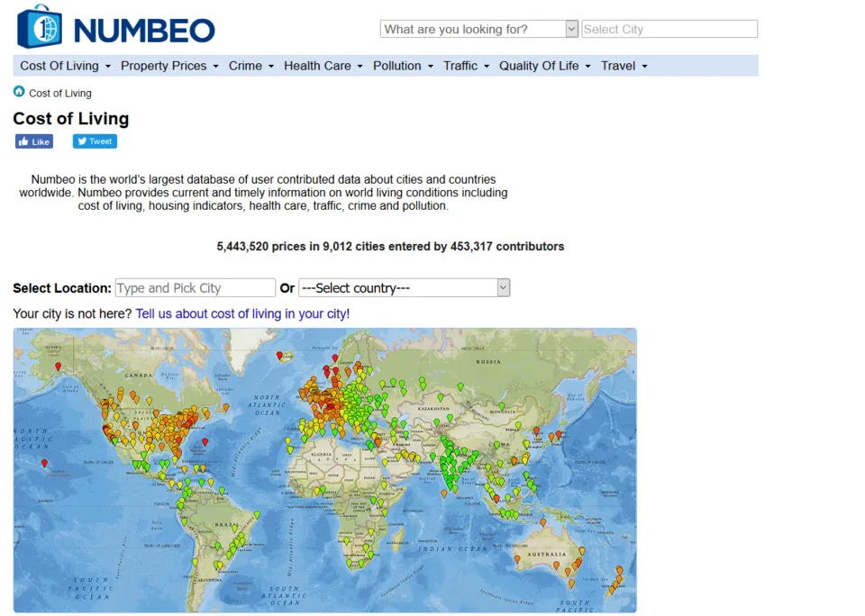
Task: Expand the Travel menu
Action: (x=624, y=66)
